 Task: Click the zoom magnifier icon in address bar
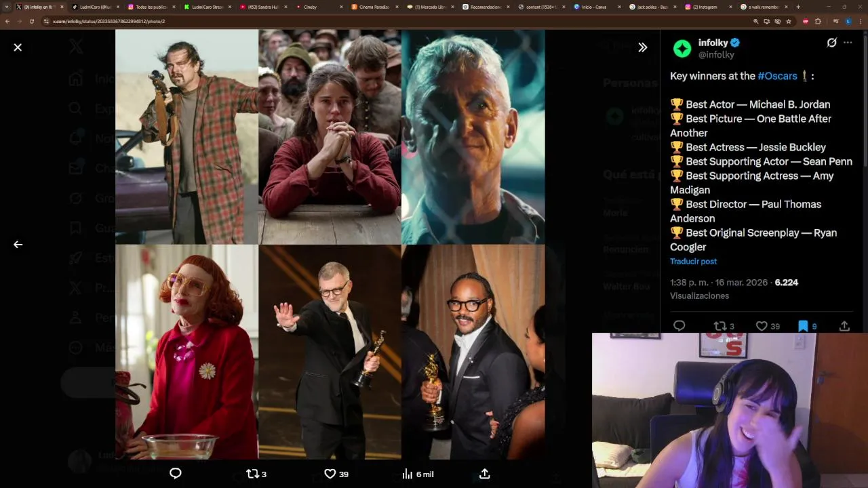[755, 21]
